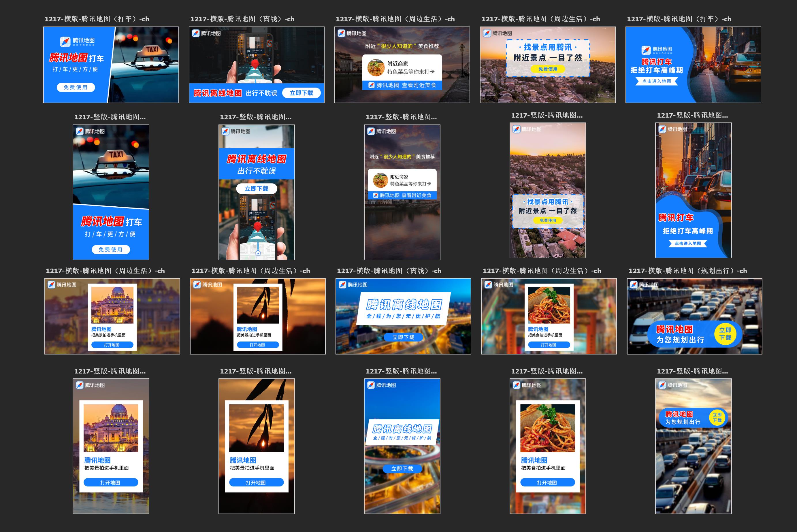797x532 pixels.
Task: Click 打开地图 in vertical sunset-leaf poster
Action: 256,482
